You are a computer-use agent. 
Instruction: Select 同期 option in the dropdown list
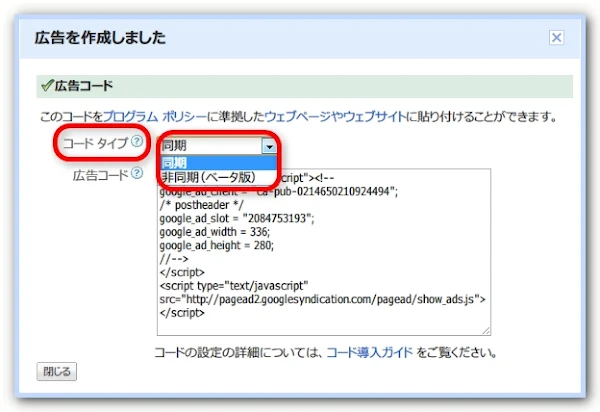[218, 163]
